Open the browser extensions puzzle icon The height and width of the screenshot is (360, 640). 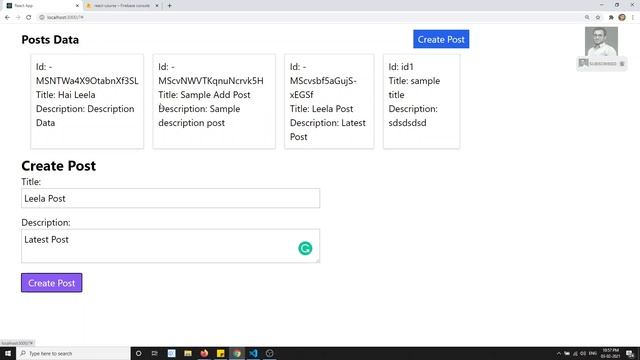pos(611,18)
